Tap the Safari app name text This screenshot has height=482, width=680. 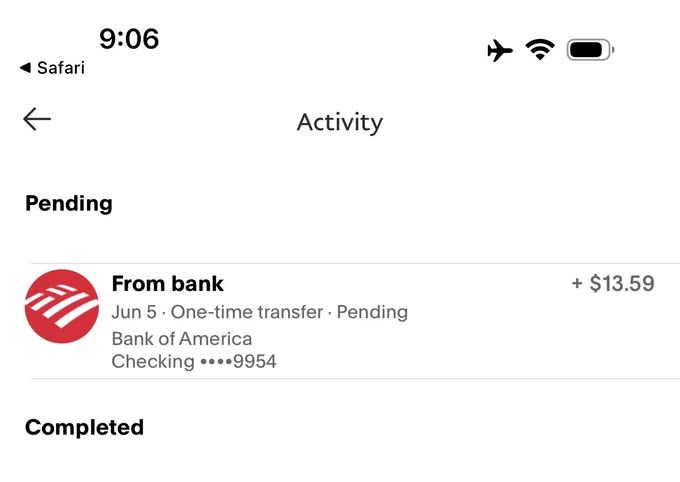(x=61, y=68)
